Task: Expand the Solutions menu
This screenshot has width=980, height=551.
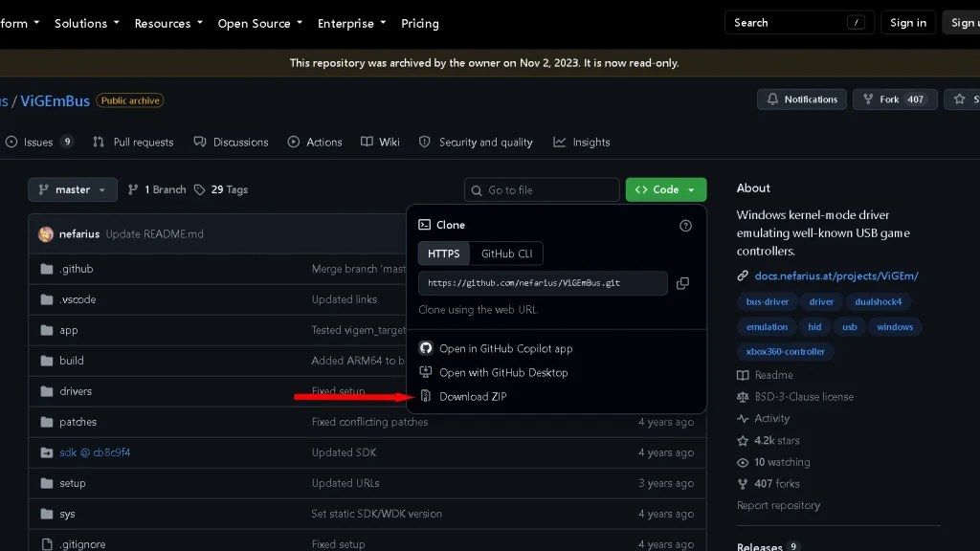Action: click(86, 23)
